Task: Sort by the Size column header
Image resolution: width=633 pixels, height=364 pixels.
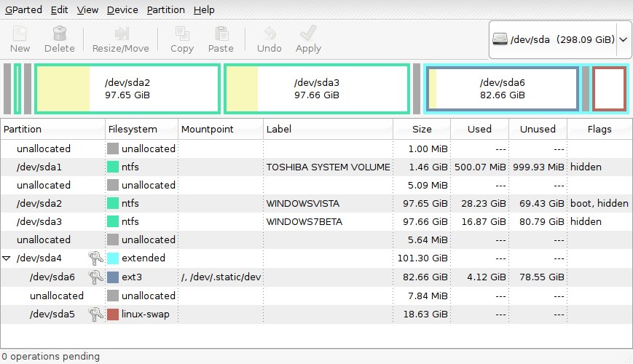Action: pos(421,129)
